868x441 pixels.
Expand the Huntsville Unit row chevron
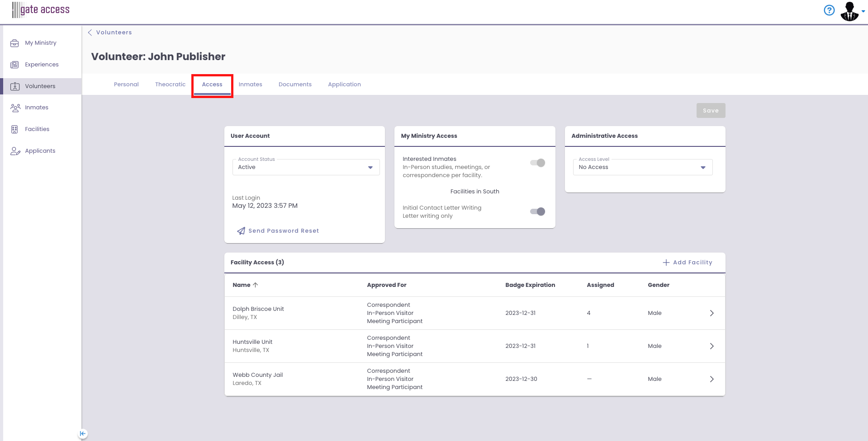[712, 346]
